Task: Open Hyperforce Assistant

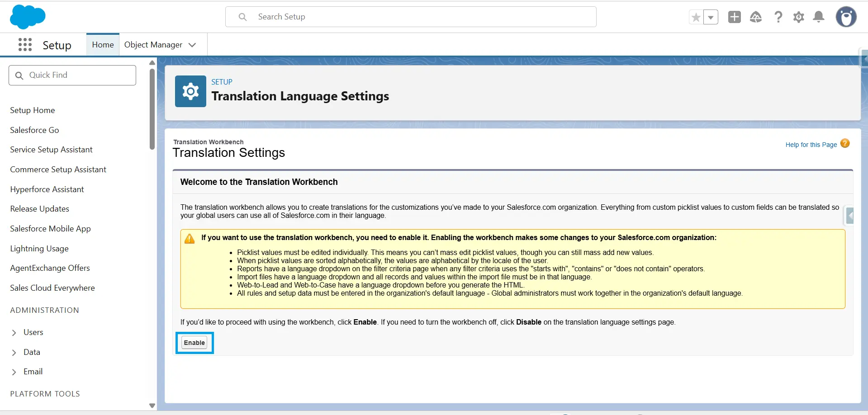Action: [x=47, y=189]
